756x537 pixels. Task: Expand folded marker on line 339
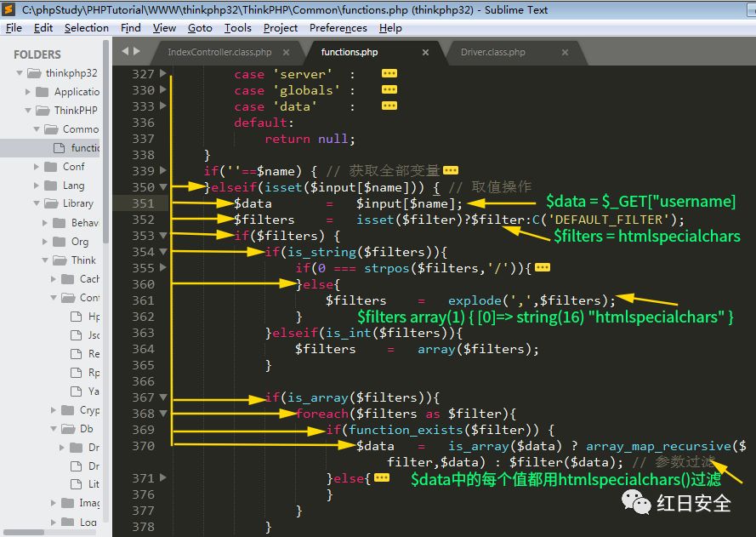point(451,170)
